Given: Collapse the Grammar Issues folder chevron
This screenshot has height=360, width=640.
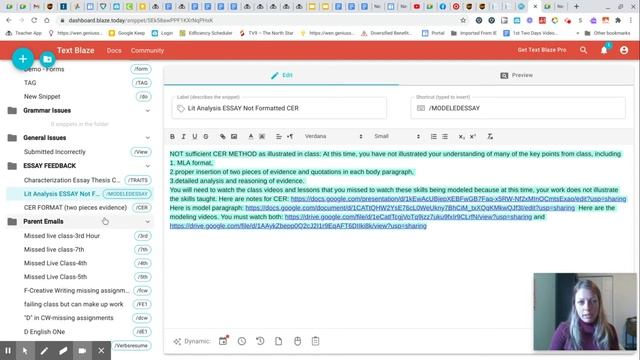Looking at the screenshot, I should pyautogui.click(x=148, y=111).
